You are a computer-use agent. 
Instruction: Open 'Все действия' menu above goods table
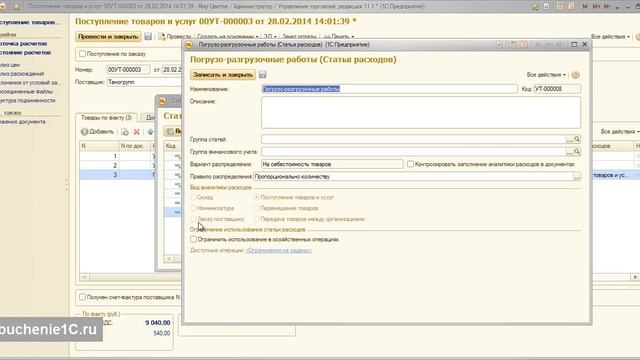tap(620, 132)
